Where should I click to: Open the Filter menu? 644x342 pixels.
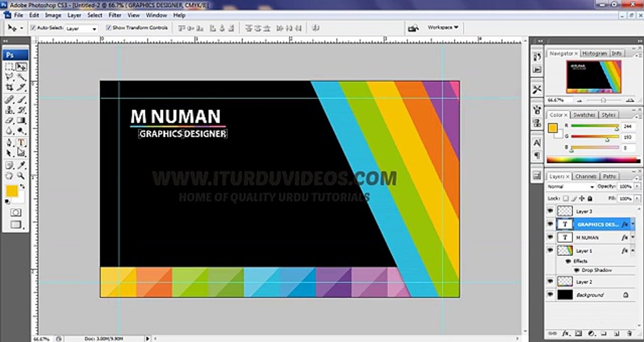click(x=115, y=15)
